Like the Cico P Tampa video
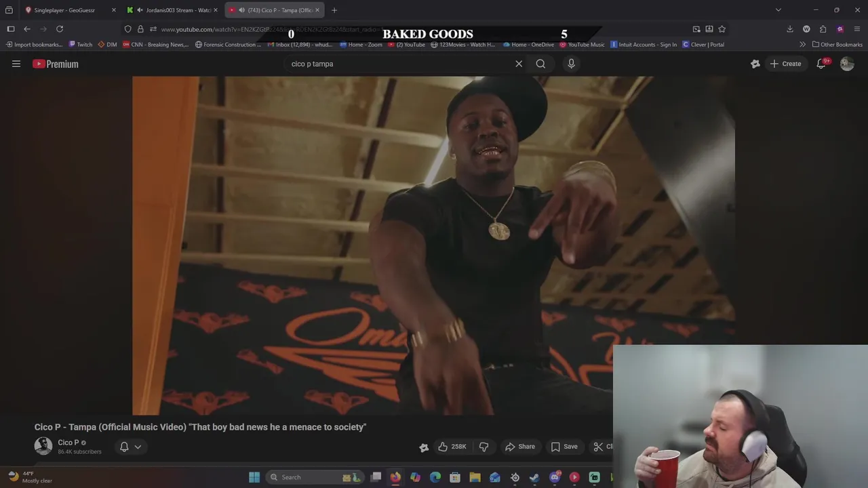The height and width of the screenshot is (488, 868). [452, 447]
